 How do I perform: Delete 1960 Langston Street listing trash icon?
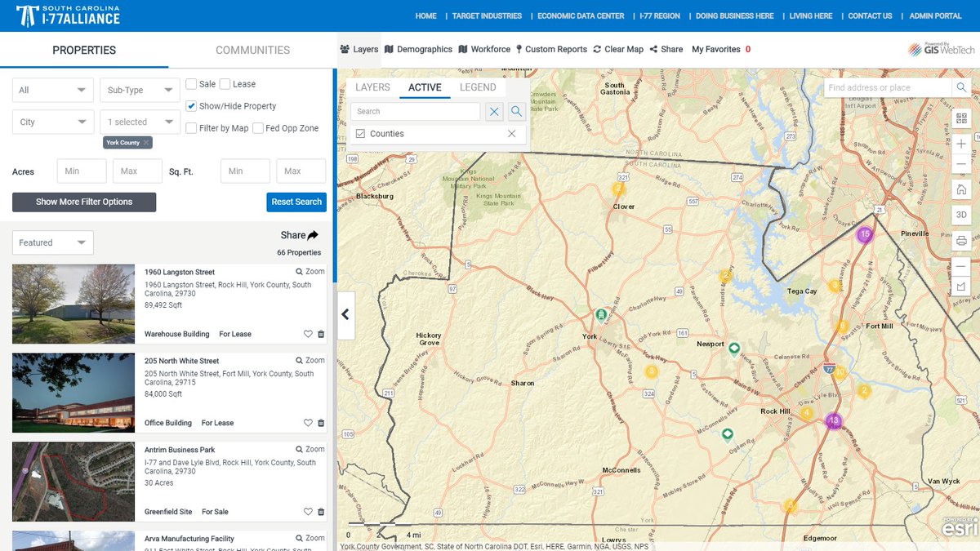click(321, 334)
